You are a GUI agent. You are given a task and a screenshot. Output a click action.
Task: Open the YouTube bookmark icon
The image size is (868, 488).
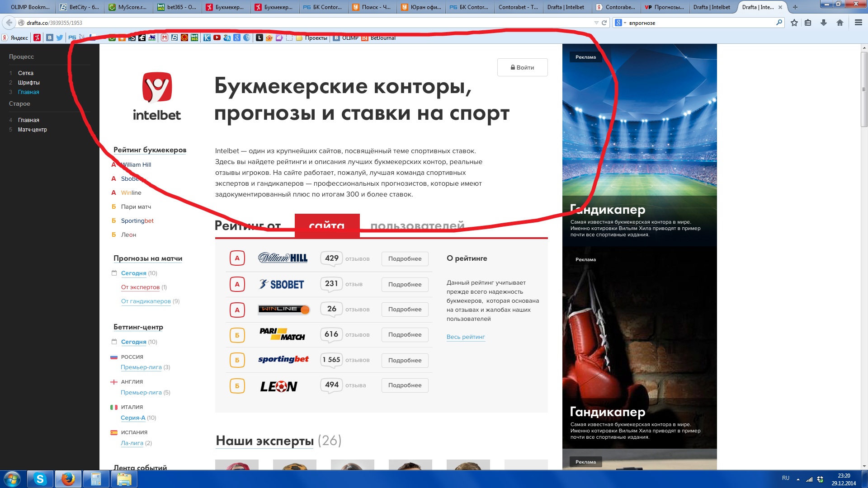pos(217,38)
